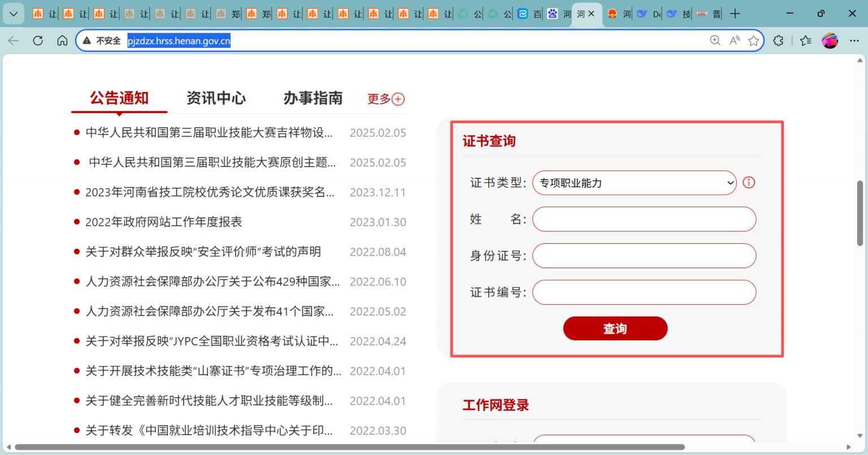Screen dimensions: 868x455
Task: Click the vertical page scrollbar thumb
Action: pos(860,213)
